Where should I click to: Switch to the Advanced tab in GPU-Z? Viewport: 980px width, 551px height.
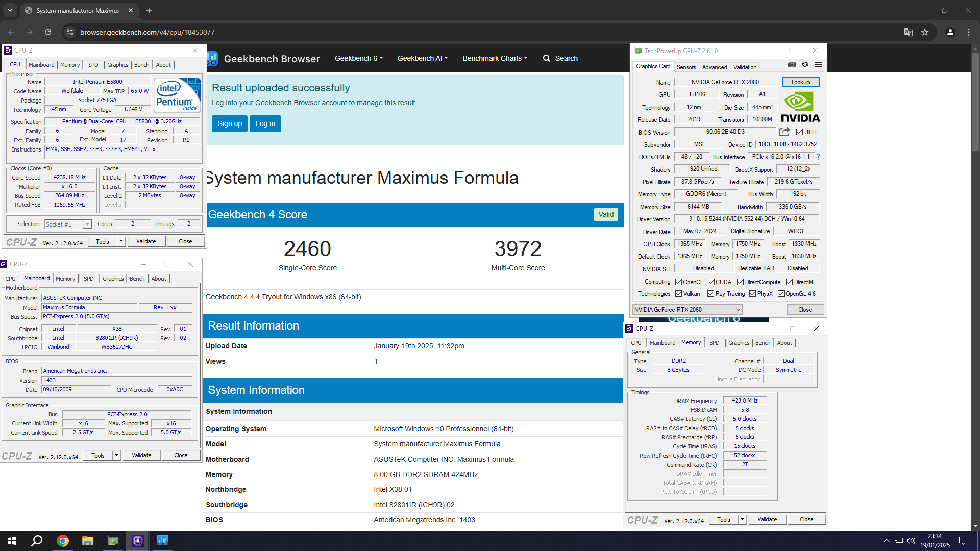point(715,67)
